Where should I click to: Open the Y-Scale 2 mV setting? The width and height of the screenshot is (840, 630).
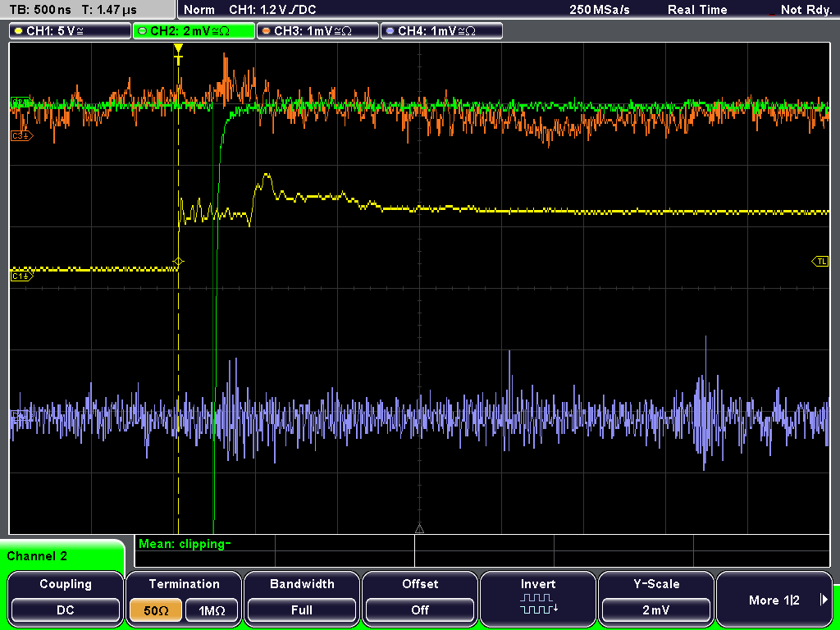[x=656, y=598]
